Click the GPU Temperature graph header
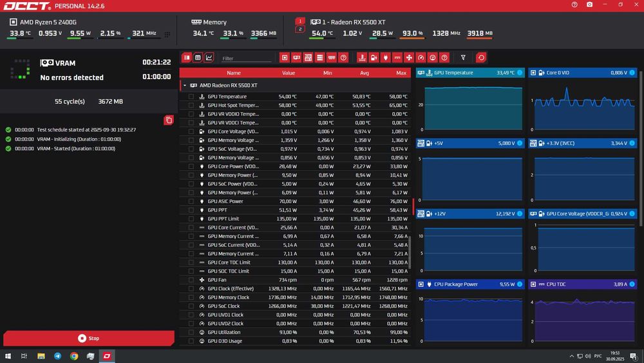The height and width of the screenshot is (363, 644). [470, 73]
